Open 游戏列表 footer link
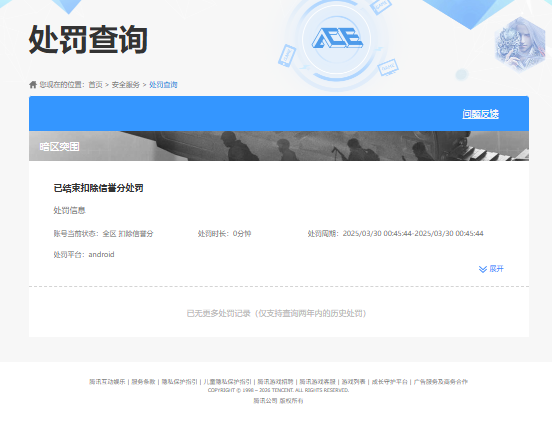The width and height of the screenshot is (552, 421). (x=353, y=382)
